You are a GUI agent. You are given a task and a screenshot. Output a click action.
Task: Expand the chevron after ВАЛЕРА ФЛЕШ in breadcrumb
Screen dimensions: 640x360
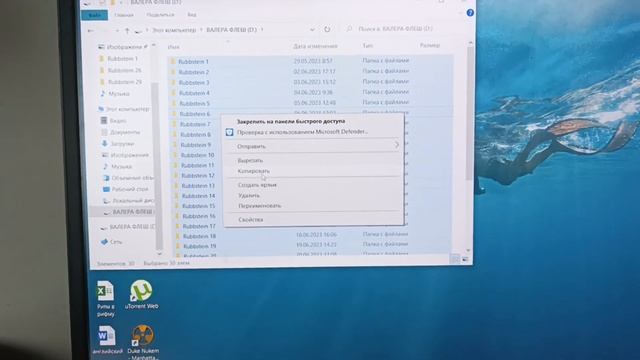coord(262,30)
